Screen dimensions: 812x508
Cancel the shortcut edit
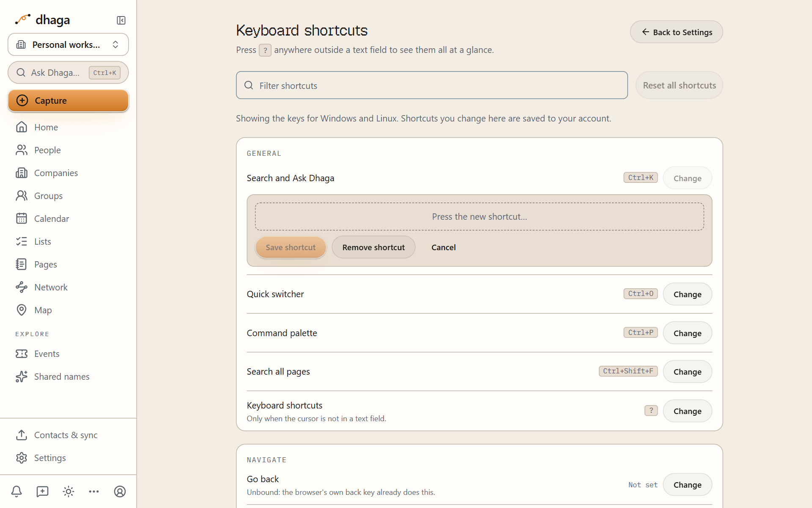pos(443,247)
